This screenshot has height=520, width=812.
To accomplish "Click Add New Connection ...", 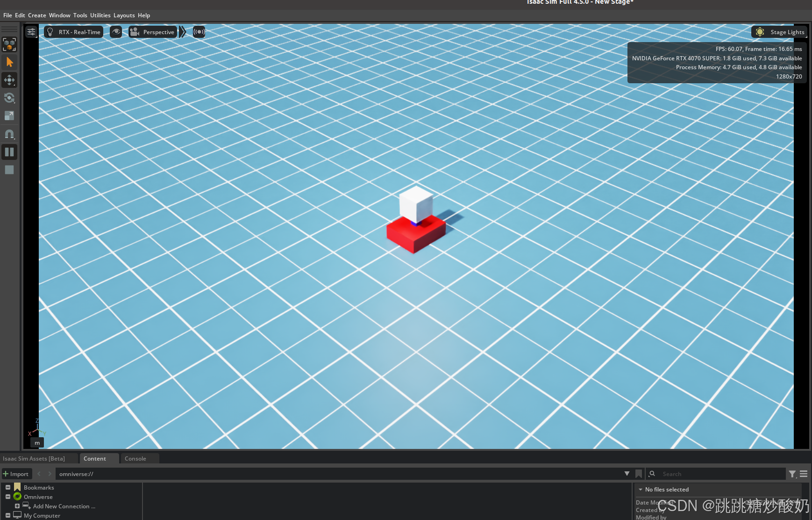I will 64,506.
